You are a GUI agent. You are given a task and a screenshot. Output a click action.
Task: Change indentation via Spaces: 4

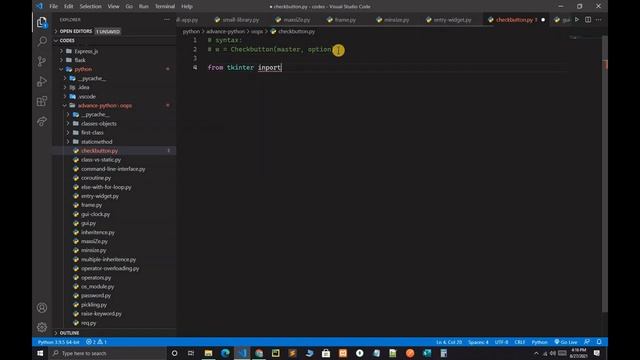(478, 342)
